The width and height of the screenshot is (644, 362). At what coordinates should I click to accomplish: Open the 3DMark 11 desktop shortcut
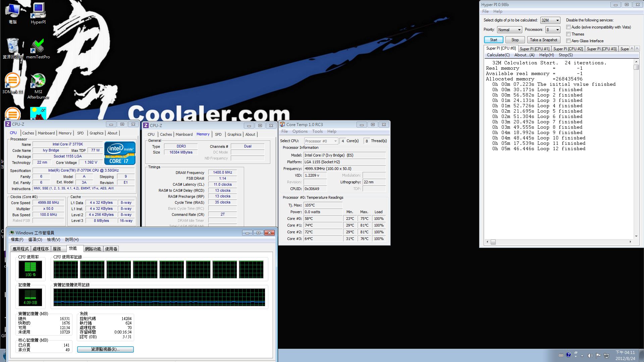click(12, 83)
